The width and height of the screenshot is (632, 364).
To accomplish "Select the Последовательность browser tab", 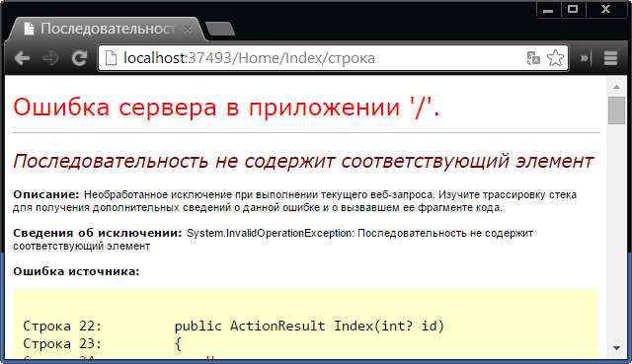I will click(x=107, y=29).
